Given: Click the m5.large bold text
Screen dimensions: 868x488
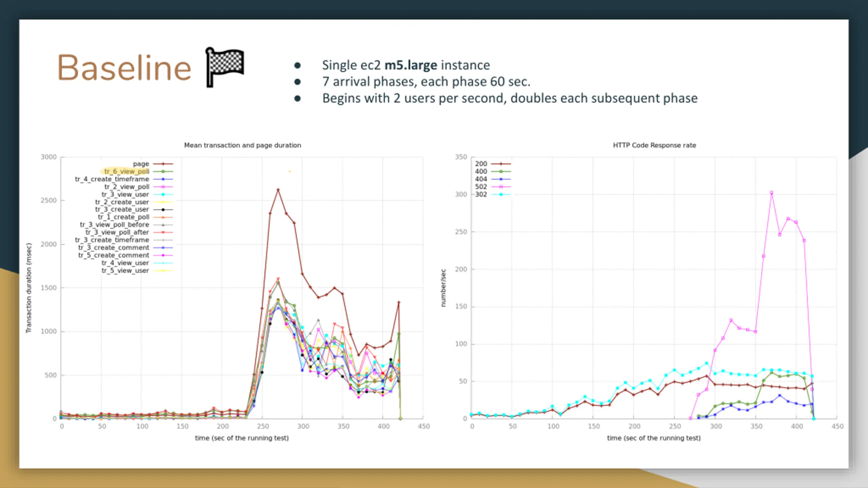Looking at the screenshot, I should click(x=411, y=65).
